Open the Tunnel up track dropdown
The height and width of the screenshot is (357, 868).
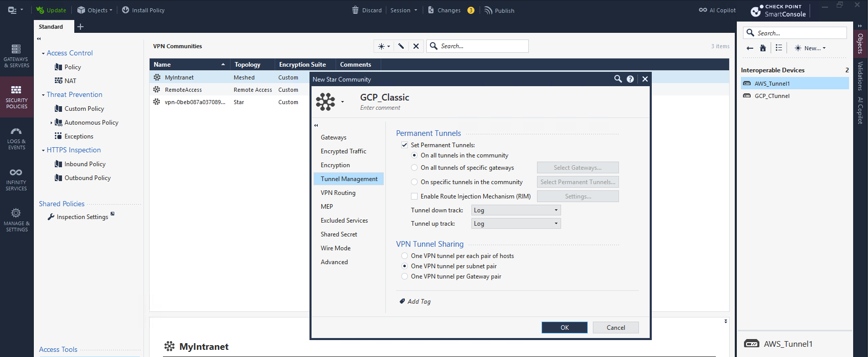[x=515, y=224]
